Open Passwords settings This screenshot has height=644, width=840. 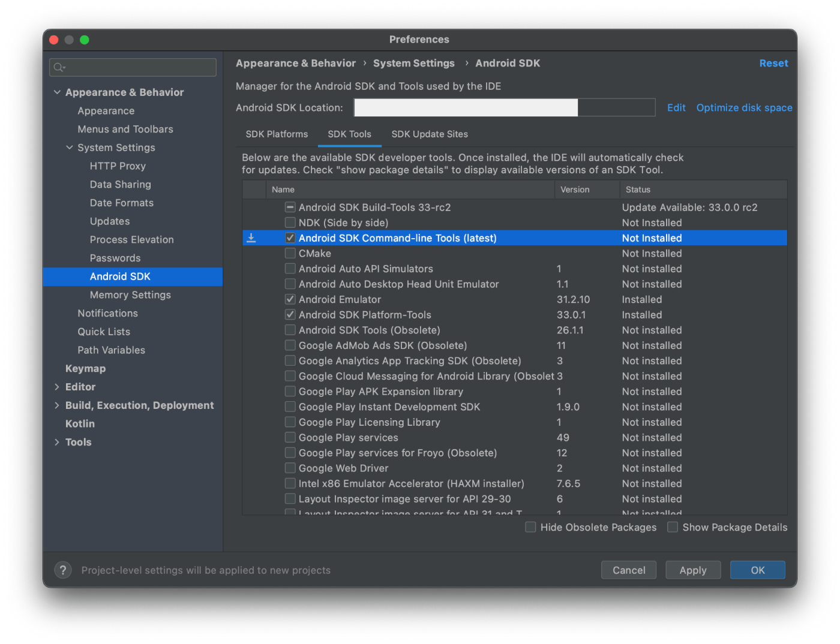click(x=115, y=258)
